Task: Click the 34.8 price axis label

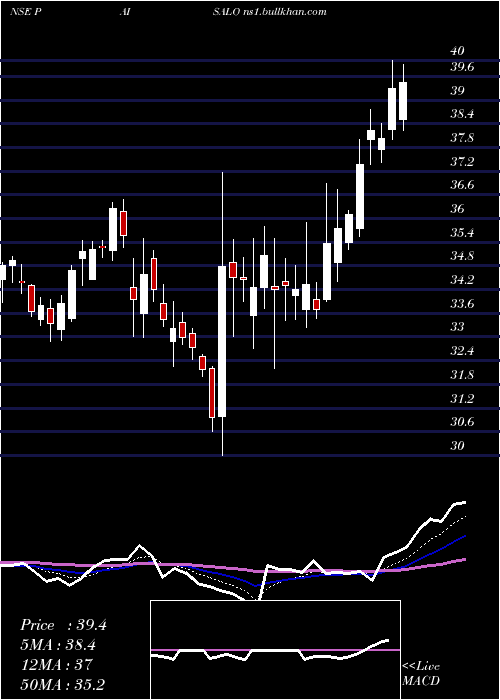Action: click(x=463, y=256)
